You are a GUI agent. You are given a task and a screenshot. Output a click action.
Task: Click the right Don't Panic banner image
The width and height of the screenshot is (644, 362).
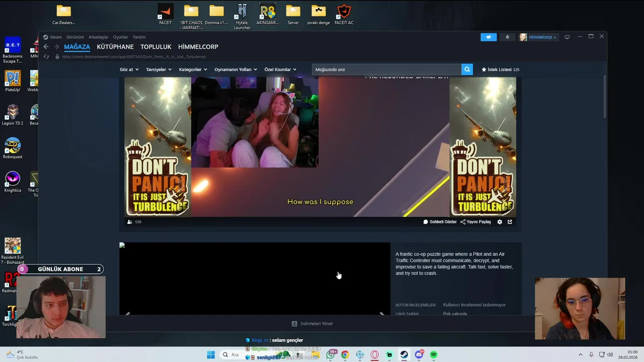click(482, 147)
